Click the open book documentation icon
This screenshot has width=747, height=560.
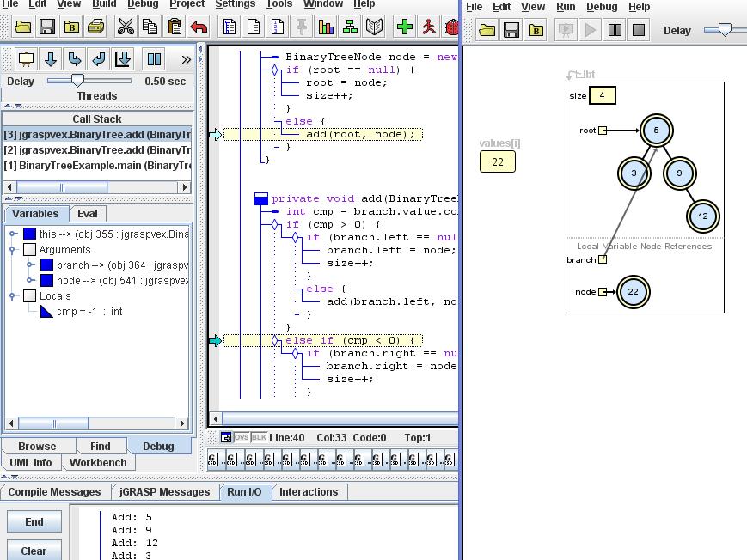click(375, 27)
